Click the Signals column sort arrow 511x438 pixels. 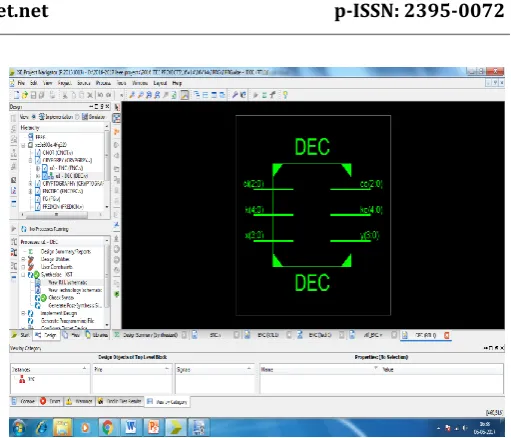tap(249, 369)
